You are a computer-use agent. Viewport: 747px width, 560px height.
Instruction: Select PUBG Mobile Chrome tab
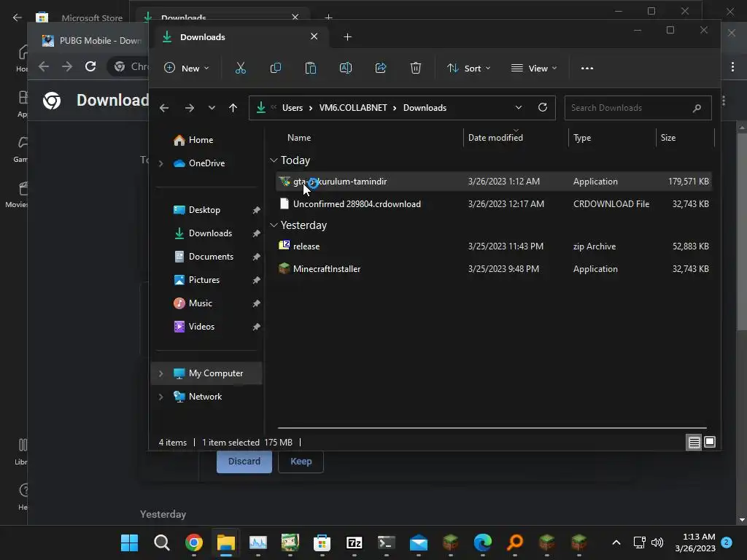pos(91,41)
